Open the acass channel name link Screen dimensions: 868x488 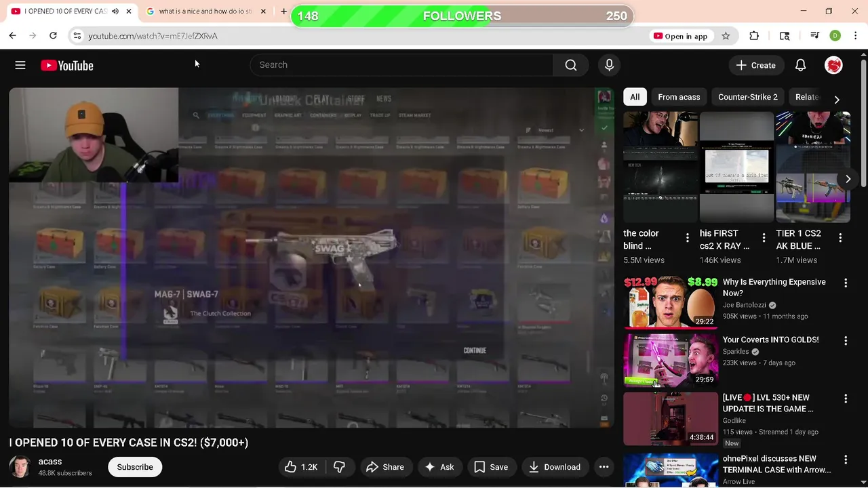pyautogui.click(x=50, y=462)
